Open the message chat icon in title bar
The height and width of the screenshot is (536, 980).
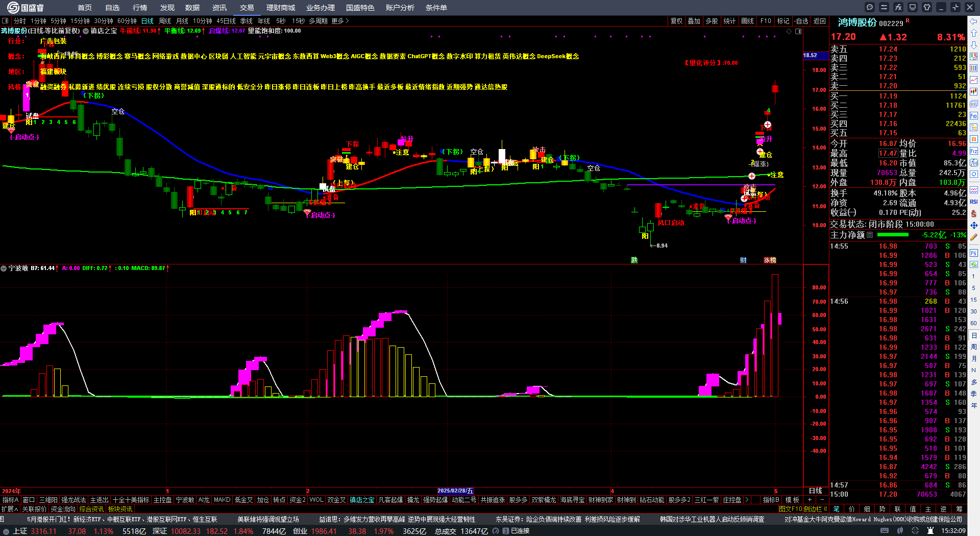point(870,7)
